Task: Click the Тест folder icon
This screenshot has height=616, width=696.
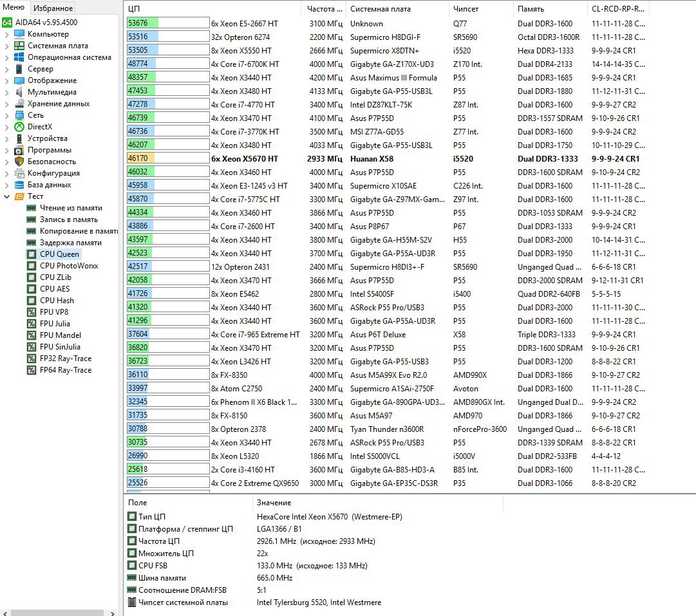Action: click(19, 196)
